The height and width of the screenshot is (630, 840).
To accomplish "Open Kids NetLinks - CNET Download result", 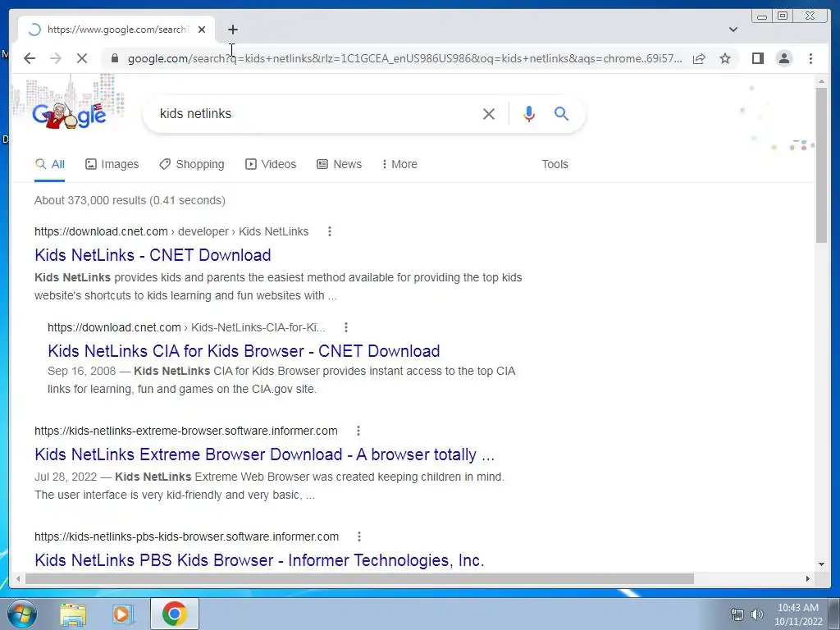I will click(153, 255).
